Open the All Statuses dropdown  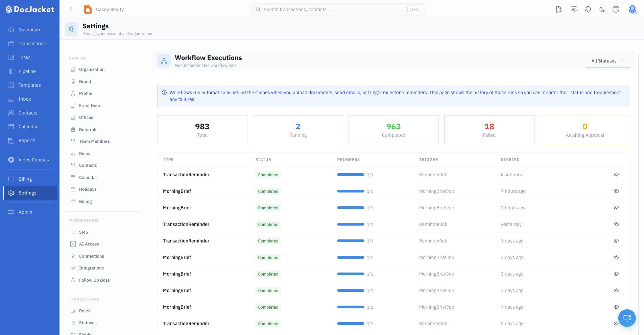[x=608, y=61]
